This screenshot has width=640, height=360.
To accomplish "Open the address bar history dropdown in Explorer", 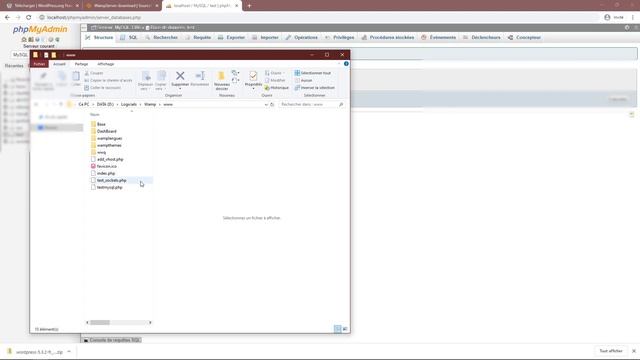I will click(x=266, y=104).
